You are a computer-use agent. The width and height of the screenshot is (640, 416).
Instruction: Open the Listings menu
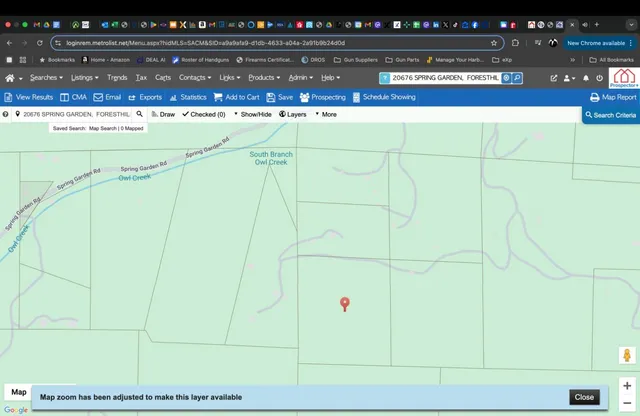[x=84, y=77]
